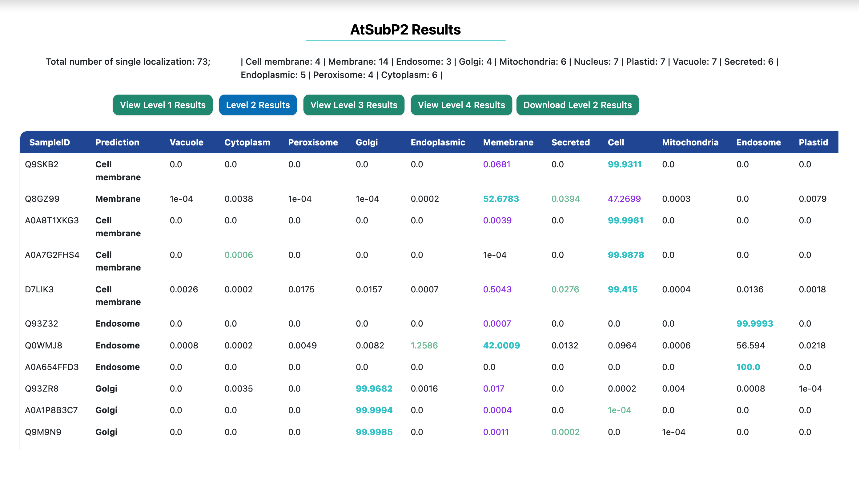This screenshot has height=484, width=868.
Task: Click Golgi value 99.9682
Action: (374, 388)
